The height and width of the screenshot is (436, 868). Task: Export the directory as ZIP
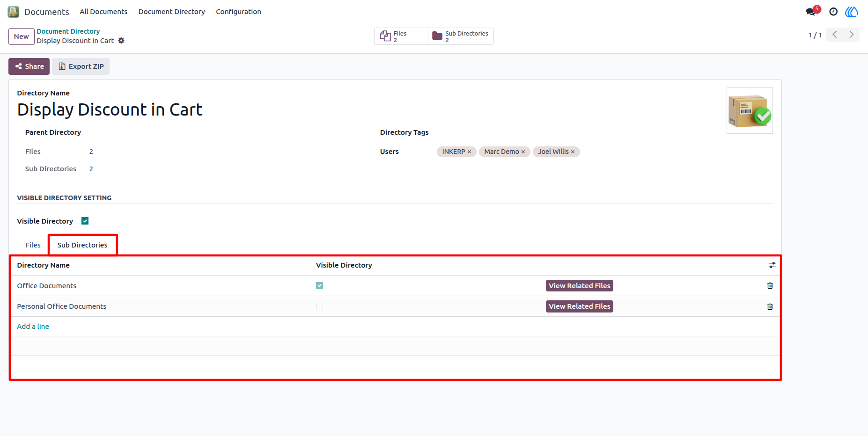coord(81,66)
